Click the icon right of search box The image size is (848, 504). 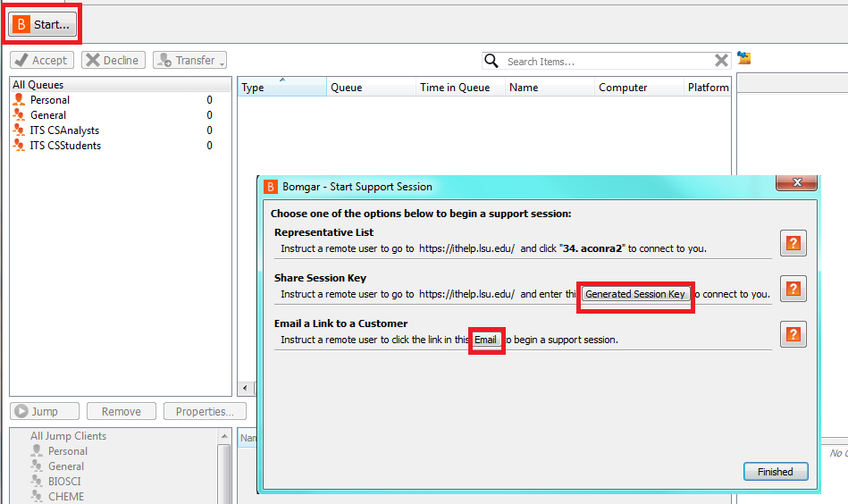[x=744, y=58]
